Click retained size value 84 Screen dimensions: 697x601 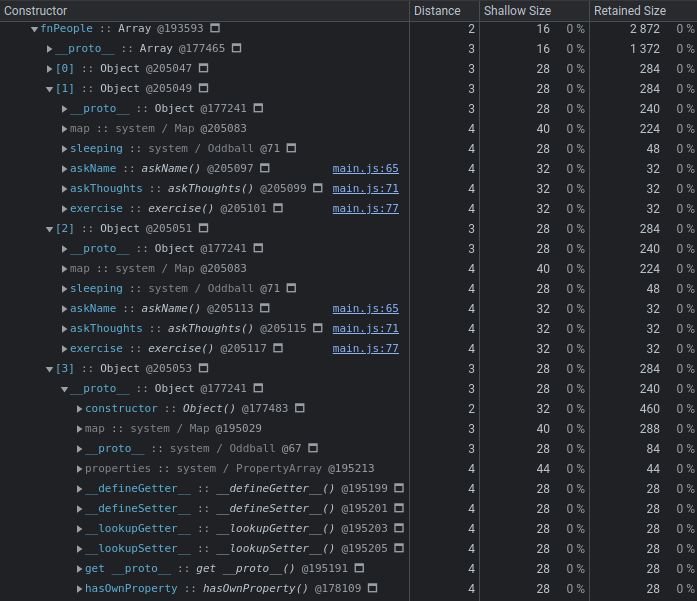coord(653,449)
